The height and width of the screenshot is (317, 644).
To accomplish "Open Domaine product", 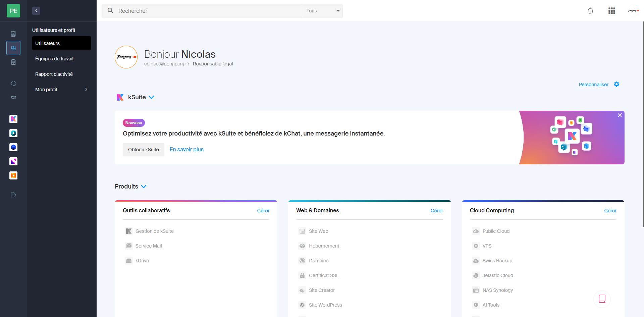I will point(314,261).
